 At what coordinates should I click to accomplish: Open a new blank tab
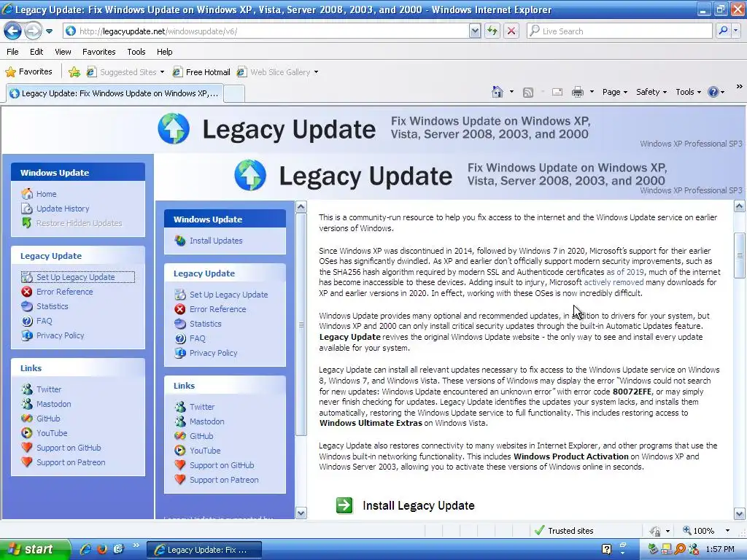[x=234, y=94]
